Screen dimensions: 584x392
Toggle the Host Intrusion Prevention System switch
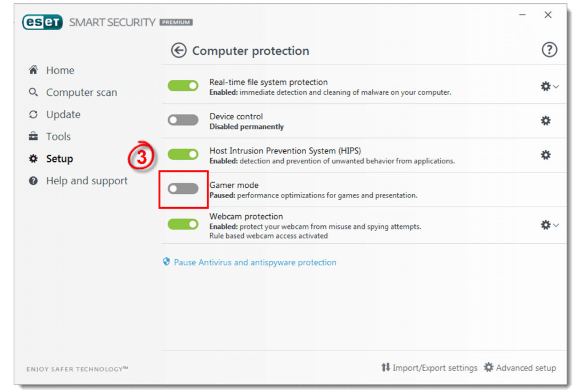pyautogui.click(x=183, y=154)
